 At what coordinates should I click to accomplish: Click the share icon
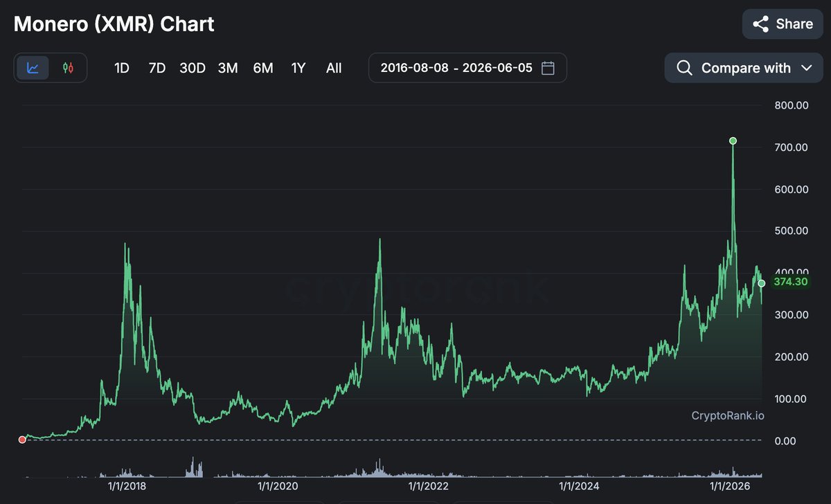point(760,24)
